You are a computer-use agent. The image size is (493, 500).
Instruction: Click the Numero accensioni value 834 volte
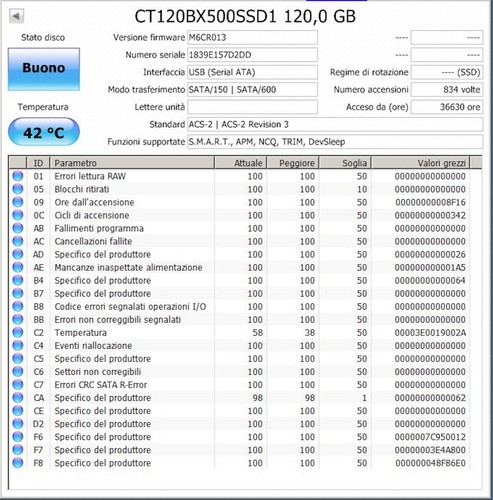point(447,89)
